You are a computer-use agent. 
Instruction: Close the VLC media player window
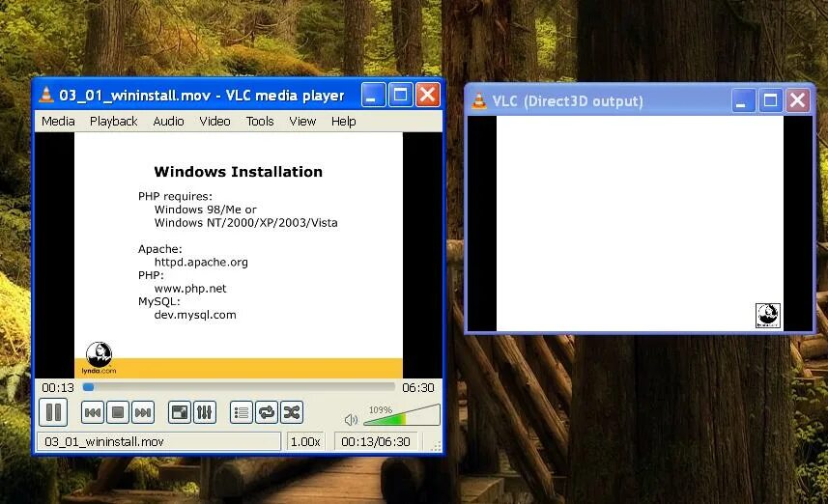(x=428, y=95)
